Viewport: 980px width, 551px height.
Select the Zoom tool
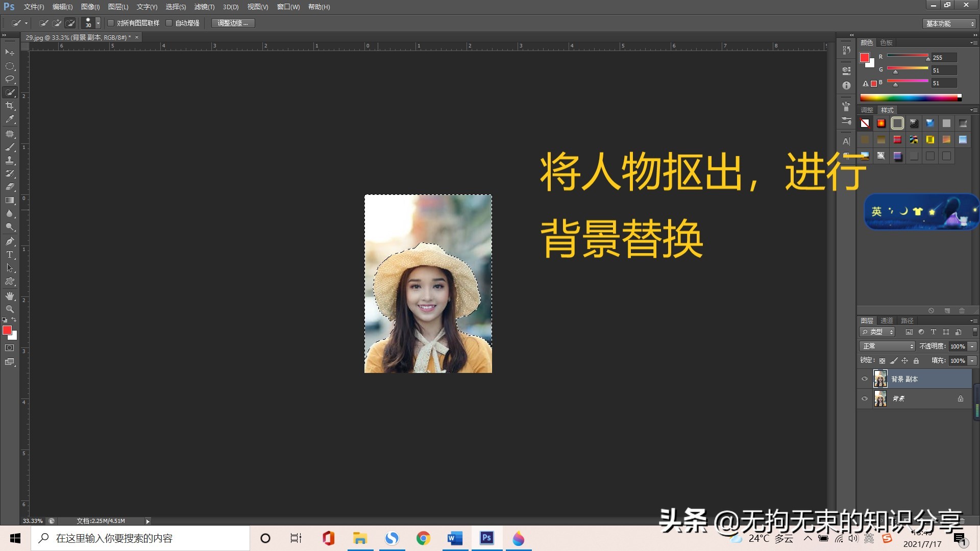[10, 309]
